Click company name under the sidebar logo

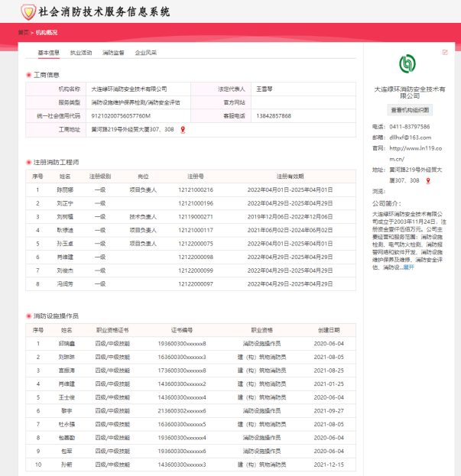pyautogui.click(x=410, y=92)
